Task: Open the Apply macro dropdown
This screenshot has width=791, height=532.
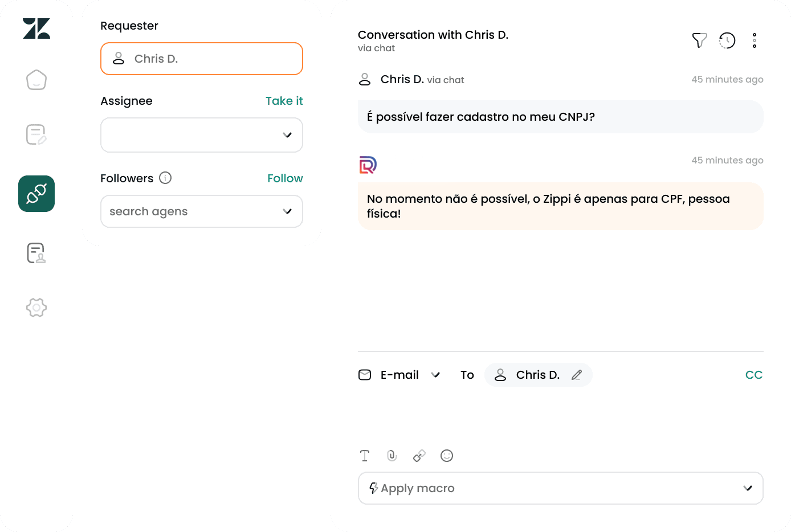Action: point(561,488)
